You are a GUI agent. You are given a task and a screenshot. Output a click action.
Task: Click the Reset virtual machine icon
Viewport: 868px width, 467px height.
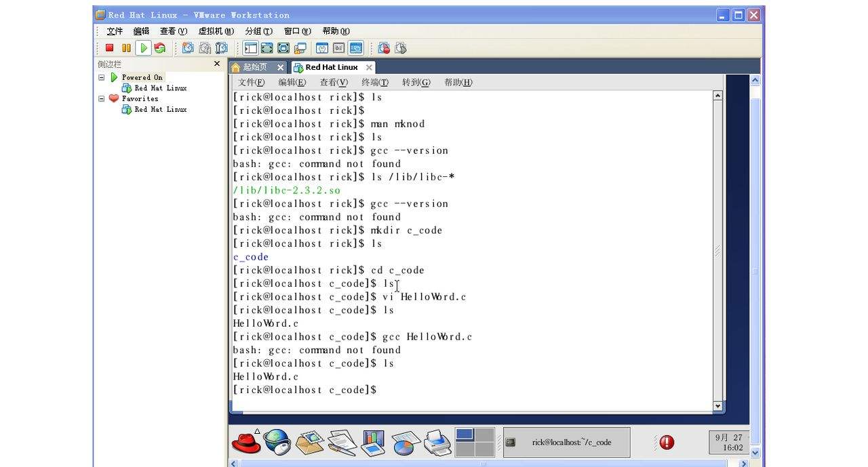[x=160, y=48]
